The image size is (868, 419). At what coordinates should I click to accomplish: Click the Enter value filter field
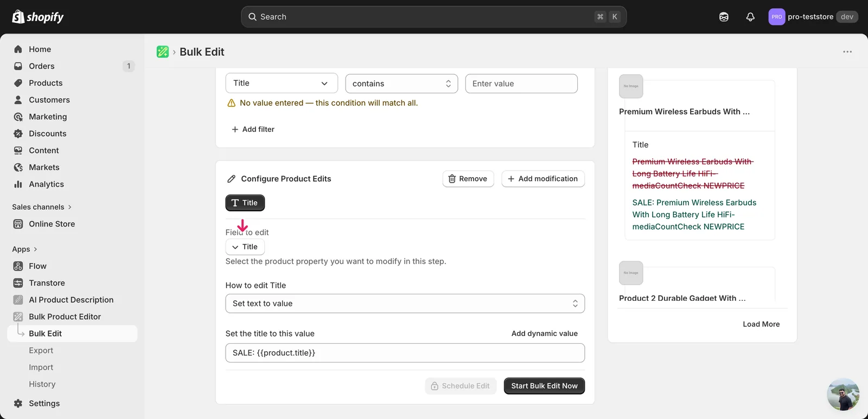click(521, 83)
